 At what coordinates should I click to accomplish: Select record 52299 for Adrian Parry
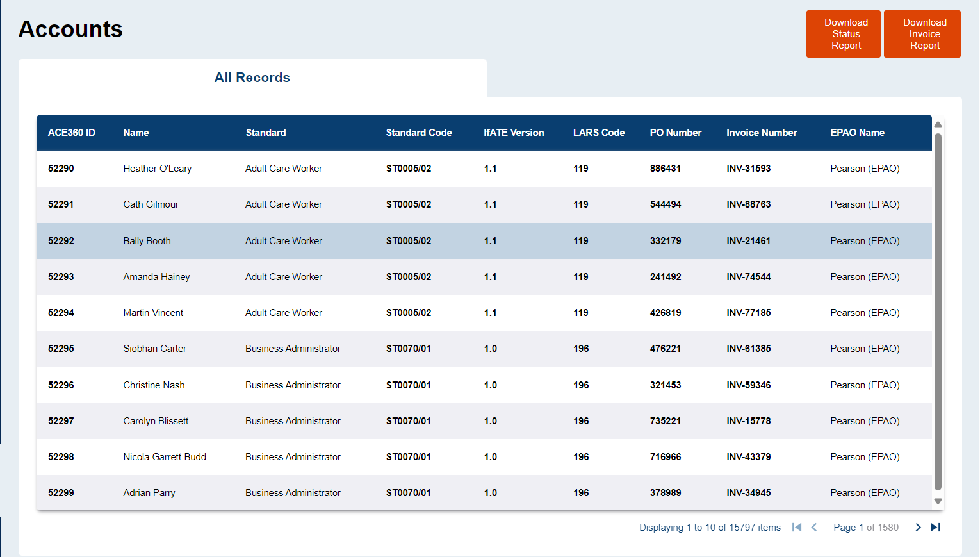point(61,493)
